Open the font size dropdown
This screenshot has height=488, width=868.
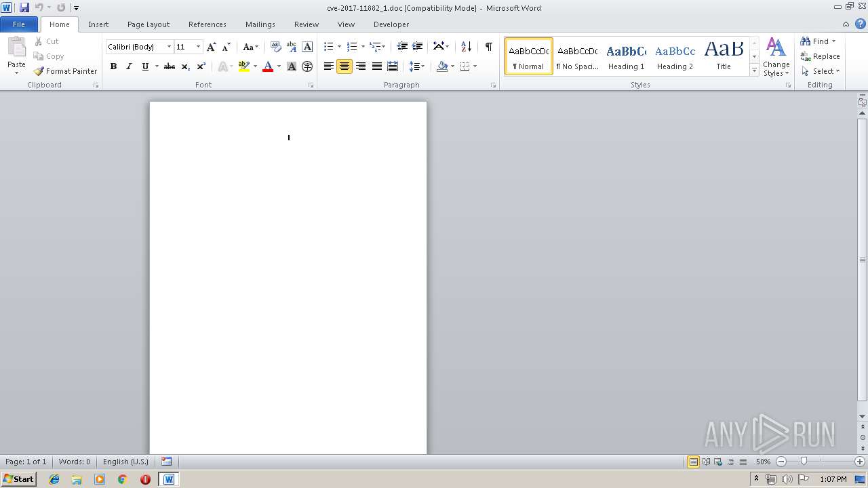pyautogui.click(x=198, y=47)
